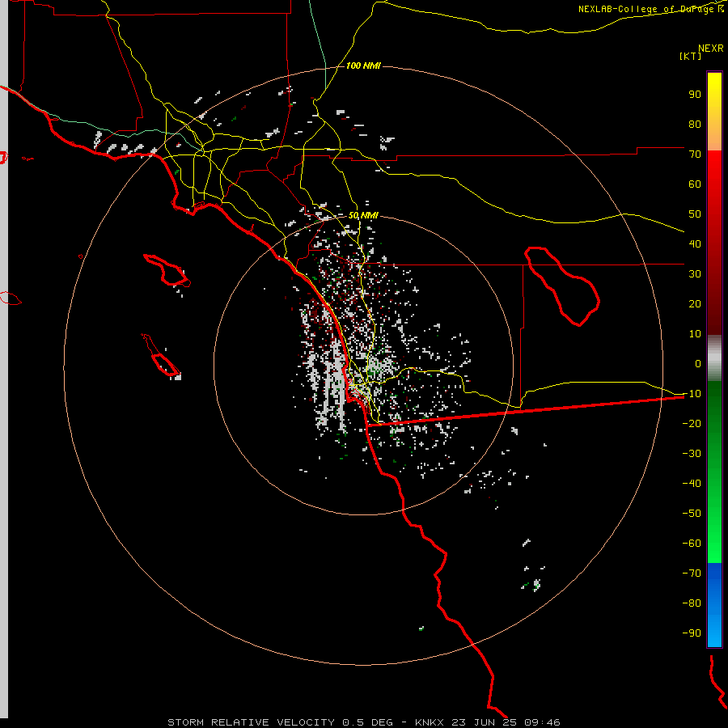Click the red outbound segment of color bar
This screenshot has height=728, width=728.
[714, 243]
